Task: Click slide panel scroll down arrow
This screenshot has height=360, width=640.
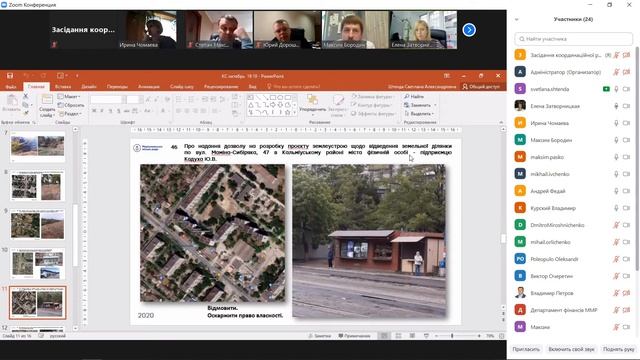Action: (75, 328)
